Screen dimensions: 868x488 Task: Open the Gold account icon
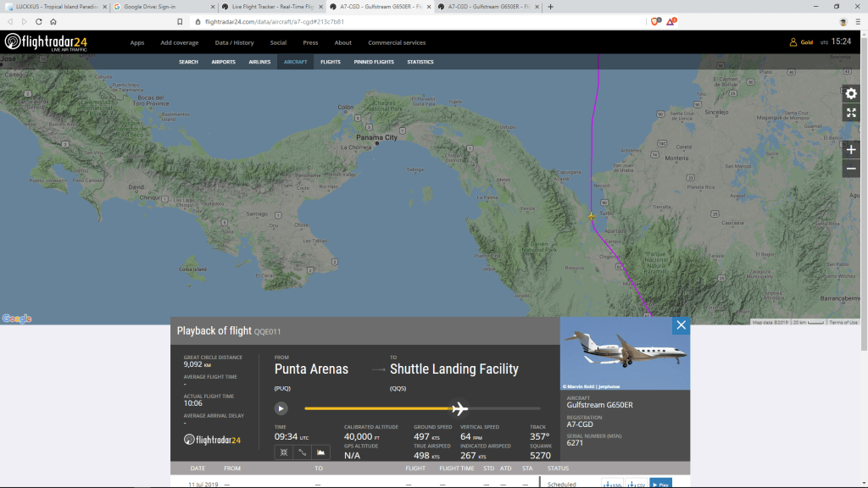pos(793,42)
